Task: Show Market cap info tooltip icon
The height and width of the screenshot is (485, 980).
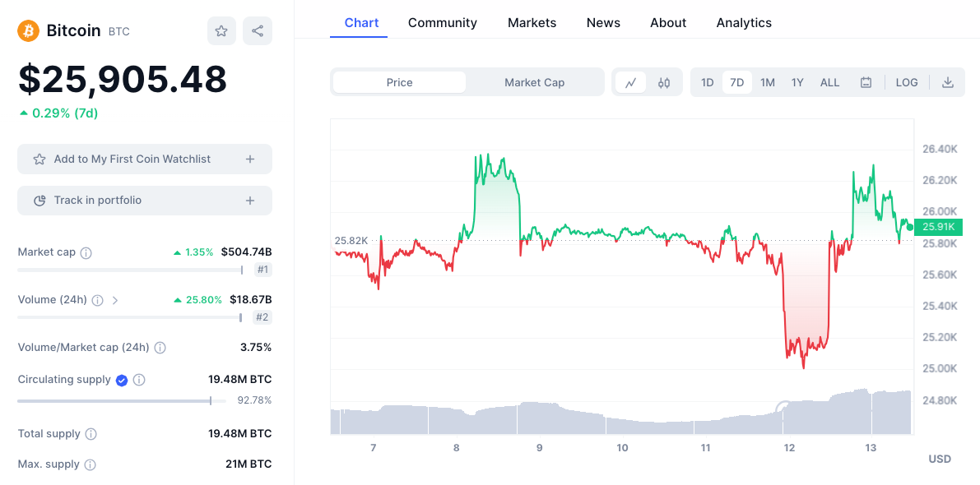Action: click(86, 253)
